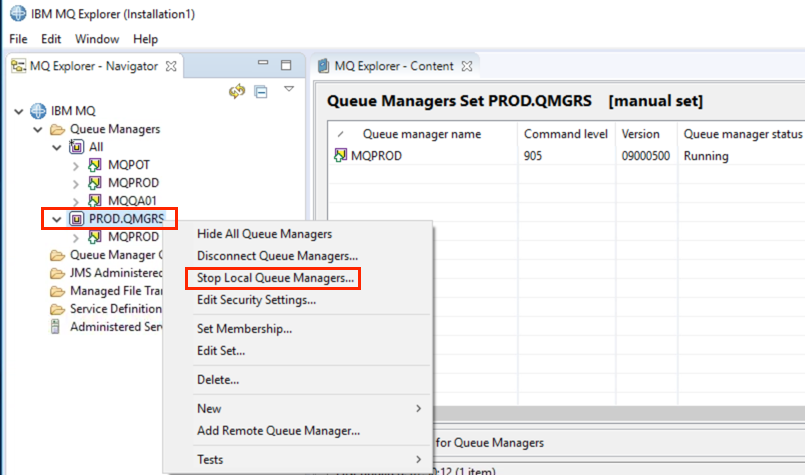Select the PROD.QMGRS tree item
The height and width of the screenshot is (475, 805).
(126, 219)
